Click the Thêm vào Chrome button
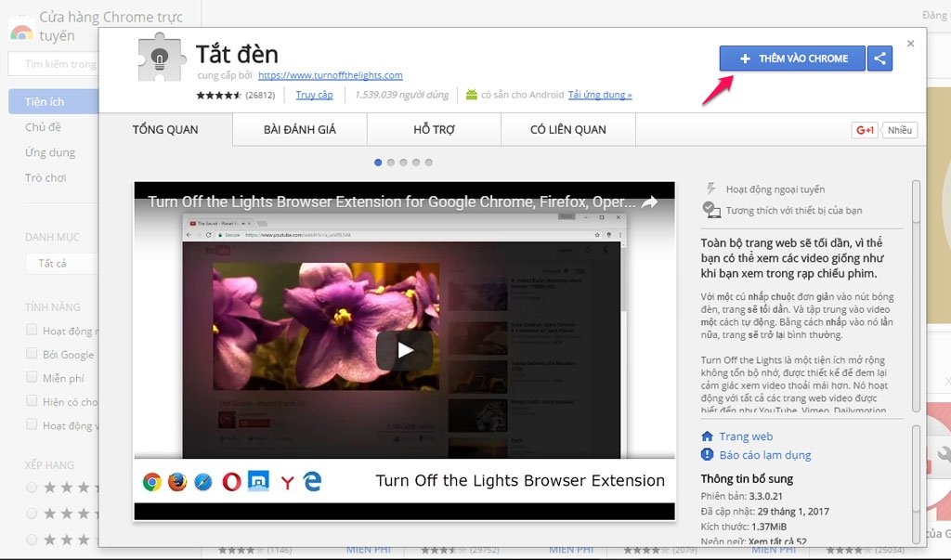The height and width of the screenshot is (560, 951). [792, 59]
